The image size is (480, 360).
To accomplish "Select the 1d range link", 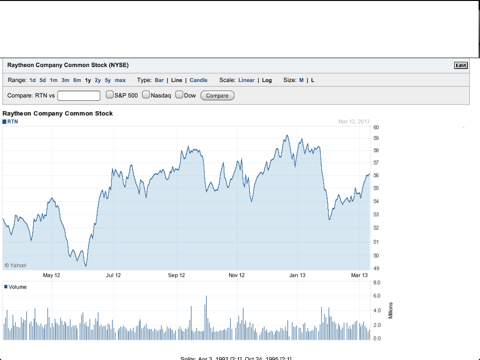I will coord(32,80).
